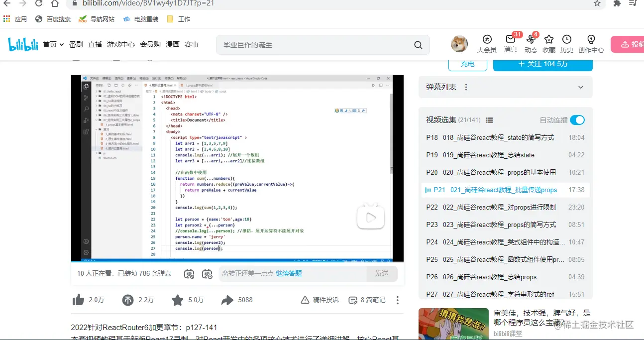Open 消息 messages with 31 badge
Viewport: 644px width, 340px height.
[511, 43]
